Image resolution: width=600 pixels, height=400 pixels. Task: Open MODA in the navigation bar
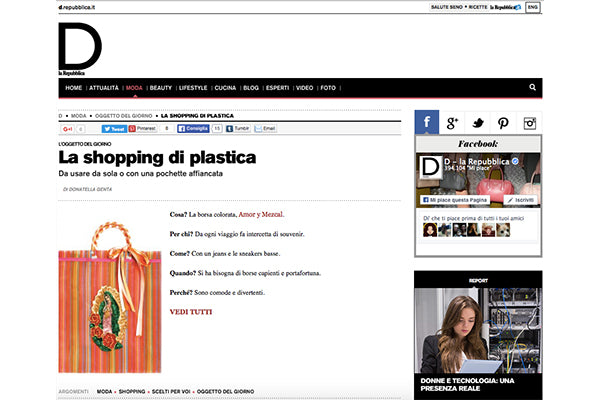pos(134,88)
